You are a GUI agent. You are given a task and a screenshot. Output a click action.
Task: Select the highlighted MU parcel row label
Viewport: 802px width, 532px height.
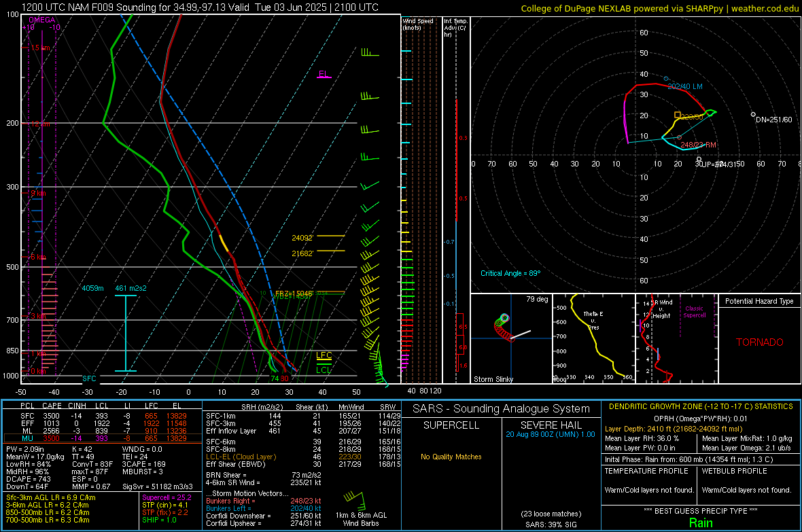pyautogui.click(x=27, y=438)
